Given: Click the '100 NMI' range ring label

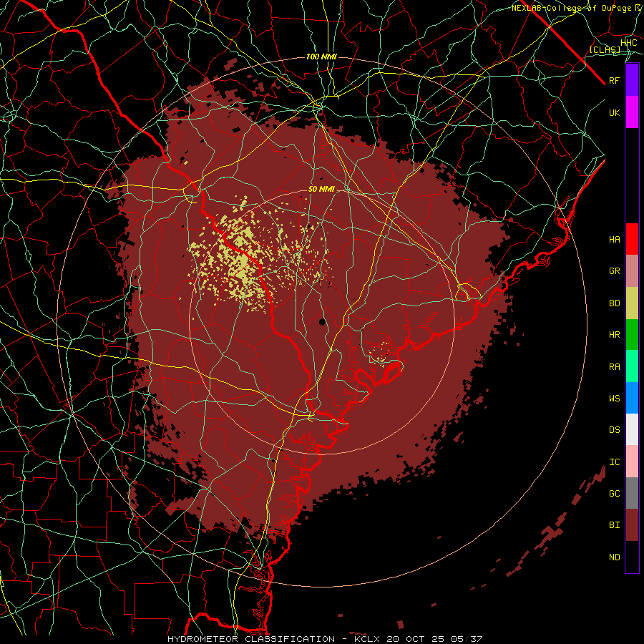Looking at the screenshot, I should pos(321,57).
